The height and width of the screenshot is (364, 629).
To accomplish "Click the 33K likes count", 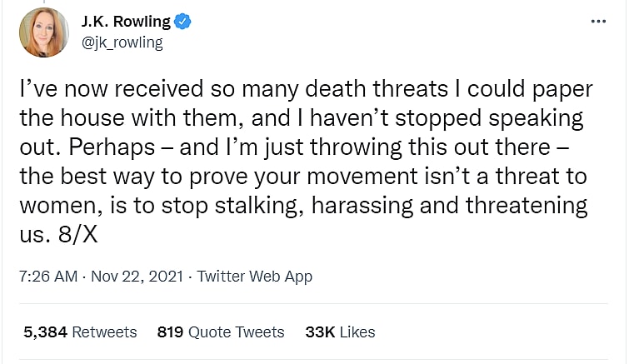I will point(320,332).
